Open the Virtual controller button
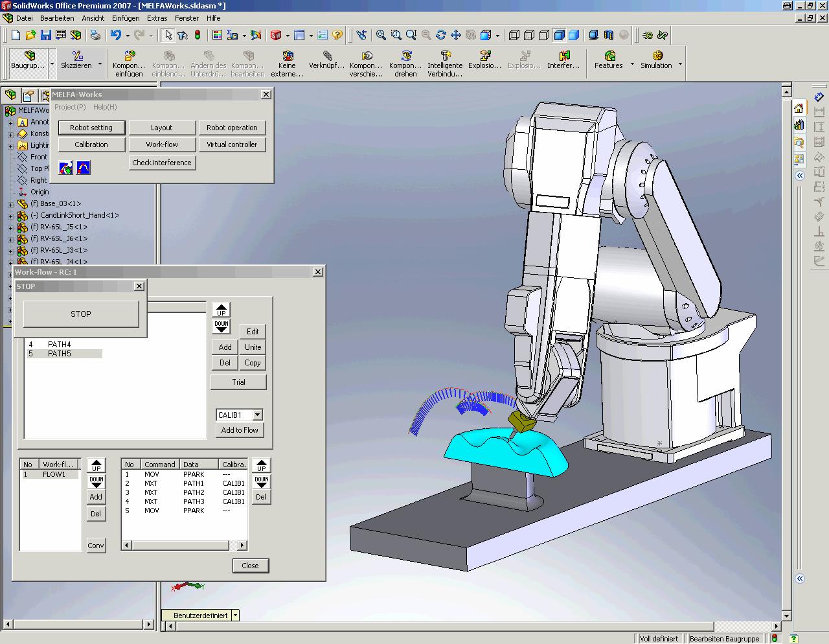Screen dimensions: 829x644 232,144
